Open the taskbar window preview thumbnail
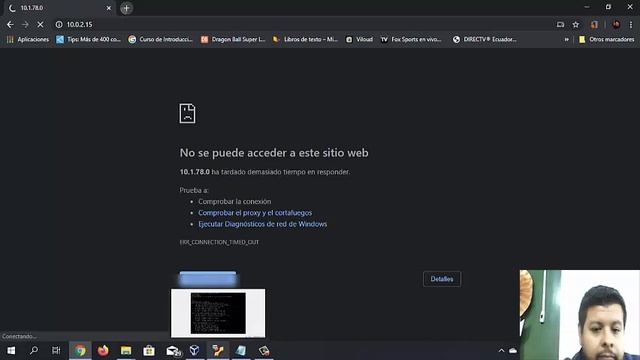 [x=218, y=313]
